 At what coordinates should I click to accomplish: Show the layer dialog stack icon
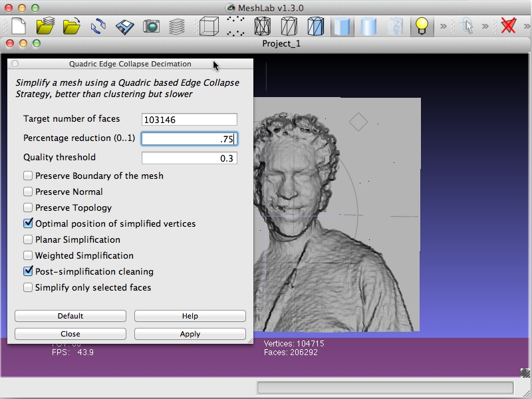tap(177, 27)
